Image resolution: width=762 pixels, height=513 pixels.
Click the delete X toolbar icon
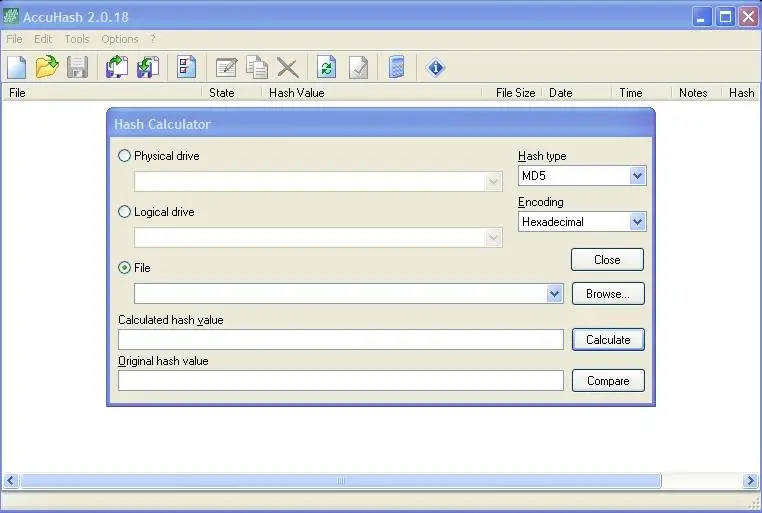pyautogui.click(x=288, y=68)
